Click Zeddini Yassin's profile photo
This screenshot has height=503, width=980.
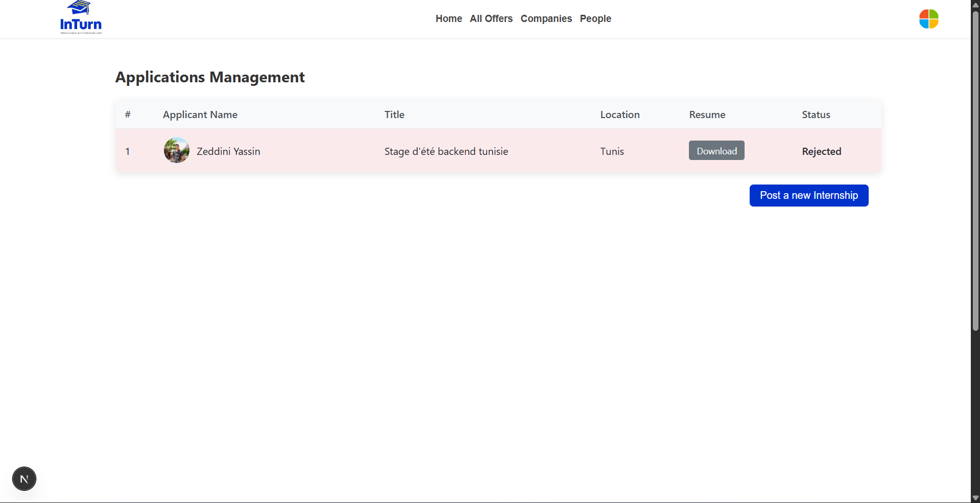coord(177,151)
